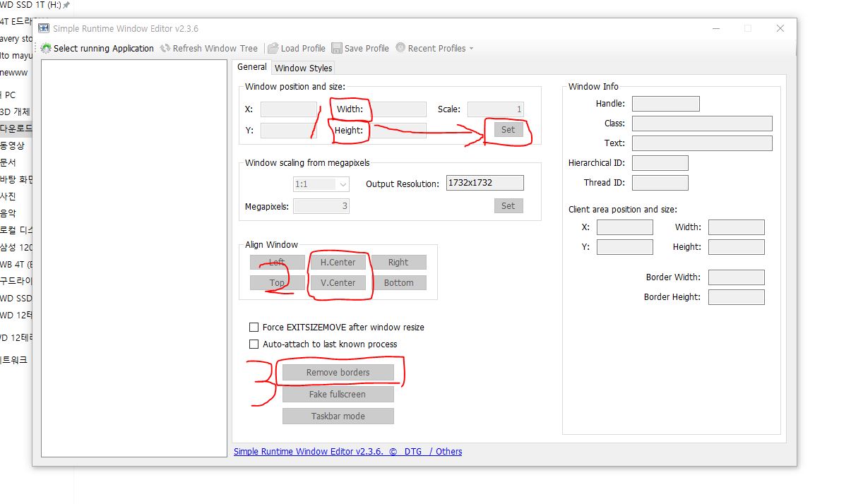The image size is (851, 504).
Task: Activate Fake fullscreen
Action: click(x=338, y=394)
